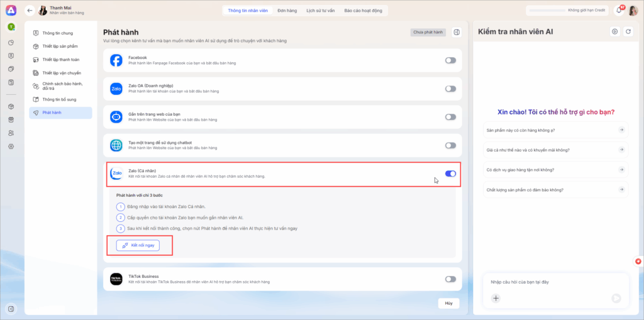This screenshot has height=320, width=644.
Task: Click the TikTok Business logo
Action: coord(116,279)
